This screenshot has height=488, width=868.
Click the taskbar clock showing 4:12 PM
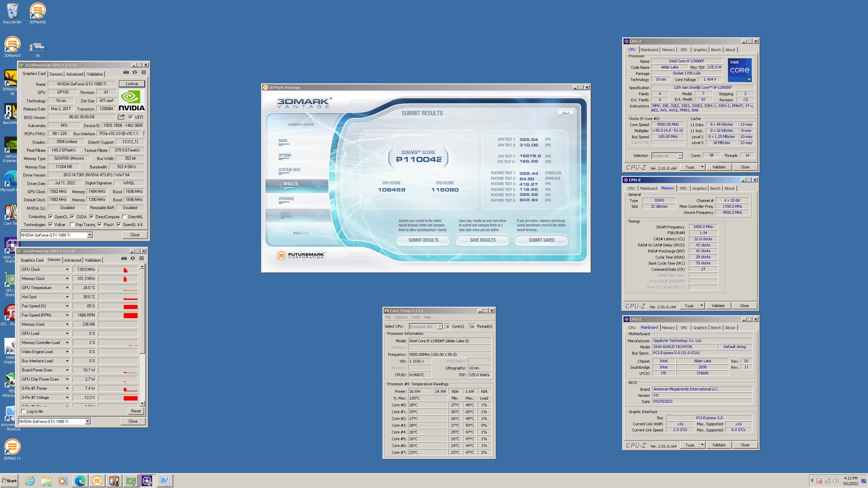[851, 481]
